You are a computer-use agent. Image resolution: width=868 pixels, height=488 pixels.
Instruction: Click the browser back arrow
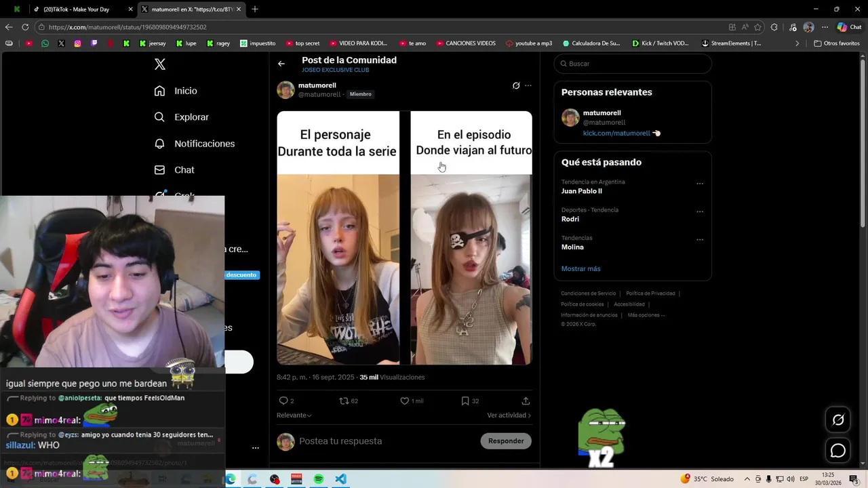[x=9, y=27]
